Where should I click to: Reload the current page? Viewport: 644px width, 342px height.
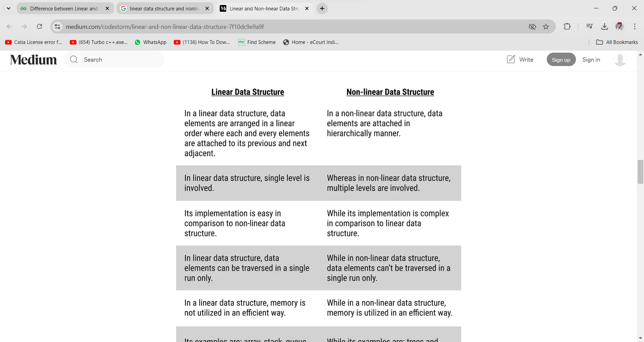(x=40, y=26)
